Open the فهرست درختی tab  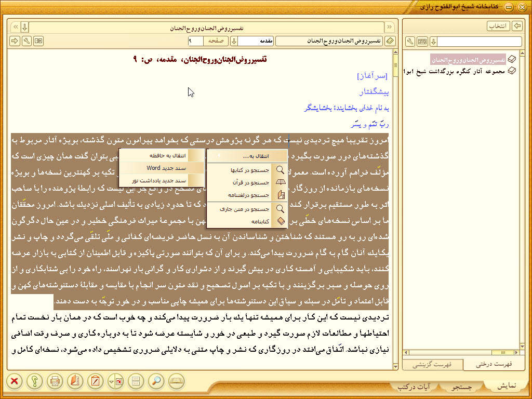[x=494, y=364]
